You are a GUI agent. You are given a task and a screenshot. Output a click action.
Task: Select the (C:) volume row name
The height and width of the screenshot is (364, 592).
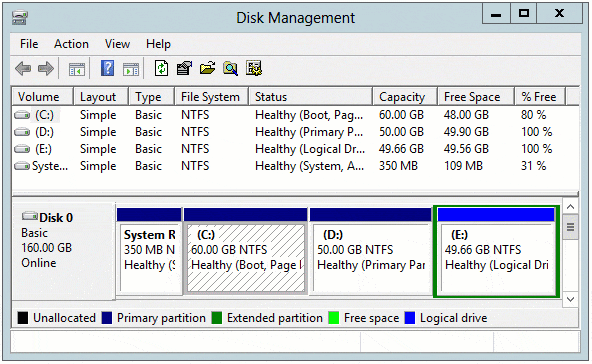(x=45, y=115)
